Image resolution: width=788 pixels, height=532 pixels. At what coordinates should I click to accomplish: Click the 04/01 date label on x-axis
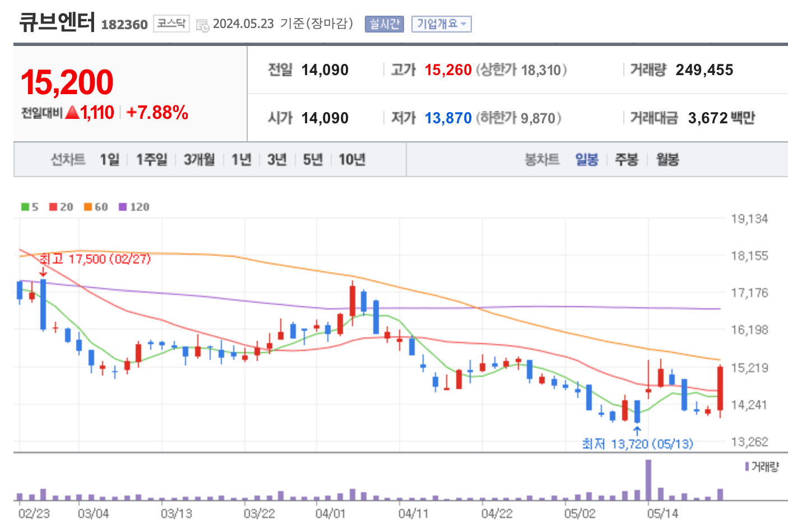pos(331,514)
